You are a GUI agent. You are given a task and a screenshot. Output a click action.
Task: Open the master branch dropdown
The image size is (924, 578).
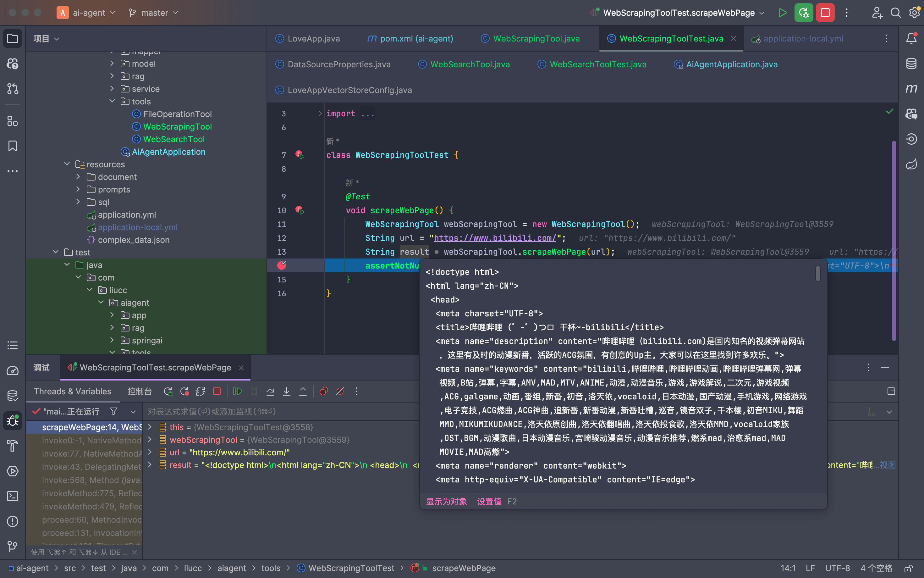point(154,13)
